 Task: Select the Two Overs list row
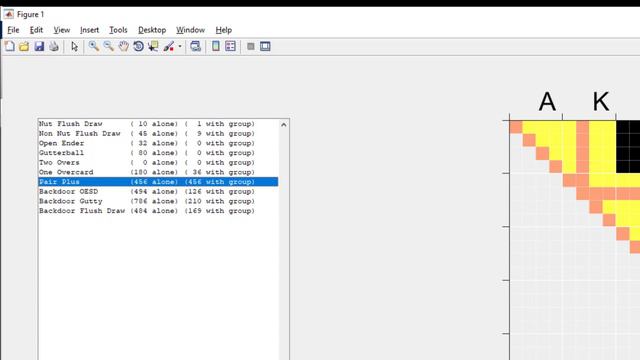tap(158, 162)
